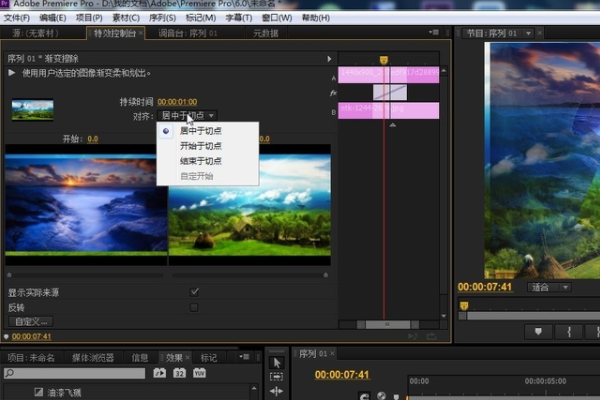Click the show/hide timeline view arrow
600x400 pixels.
[329, 59]
